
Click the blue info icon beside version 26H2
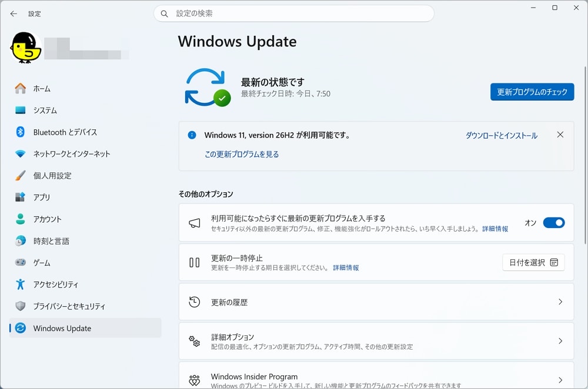click(x=192, y=135)
